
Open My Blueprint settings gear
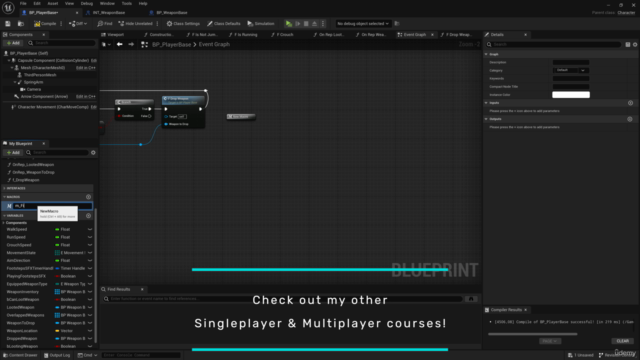tap(93, 152)
